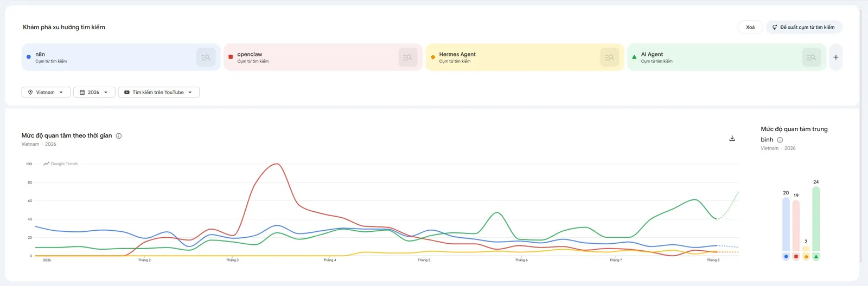This screenshot has height=286, width=868.
Task: Click the red openclaw peak at 100
Action: click(x=277, y=164)
